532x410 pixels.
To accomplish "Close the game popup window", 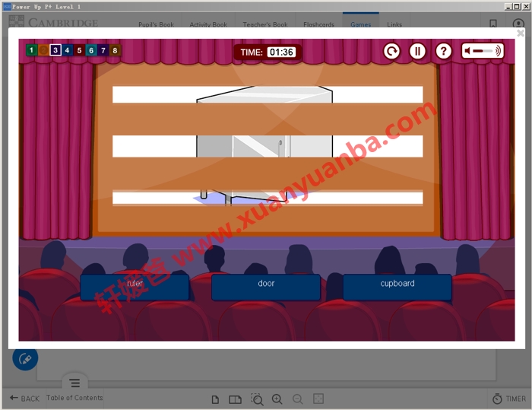I will click(x=521, y=33).
